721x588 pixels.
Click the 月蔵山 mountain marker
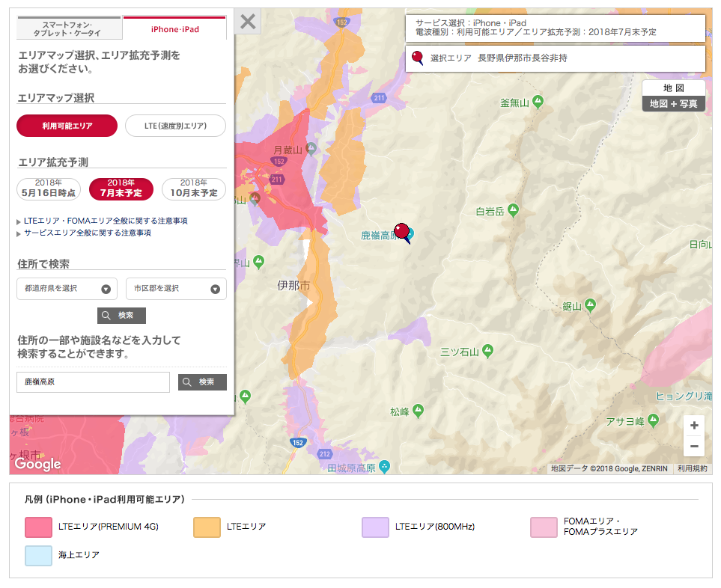(x=311, y=148)
